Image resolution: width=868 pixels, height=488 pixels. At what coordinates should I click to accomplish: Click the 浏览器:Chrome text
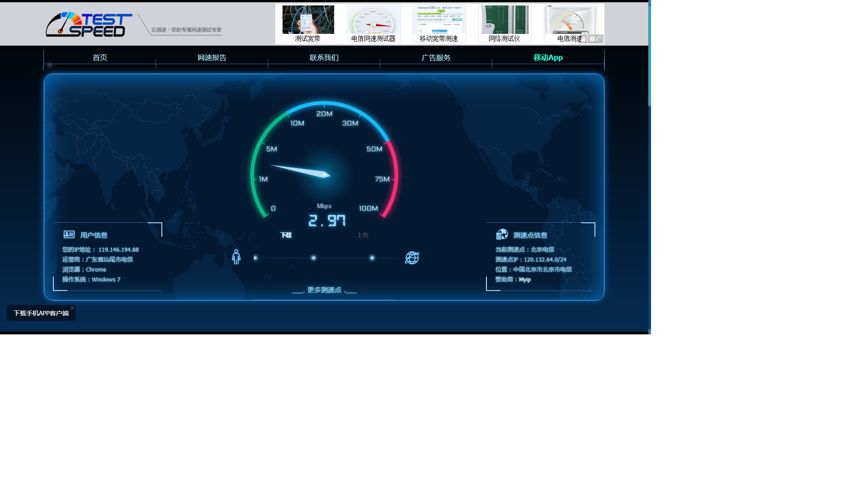tap(84, 270)
